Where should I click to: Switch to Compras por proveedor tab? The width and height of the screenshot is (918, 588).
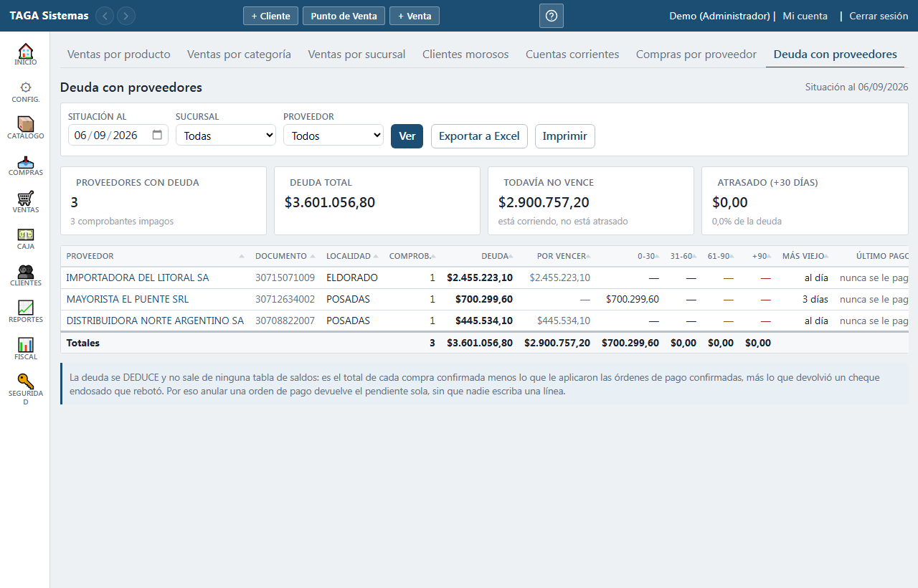click(696, 54)
